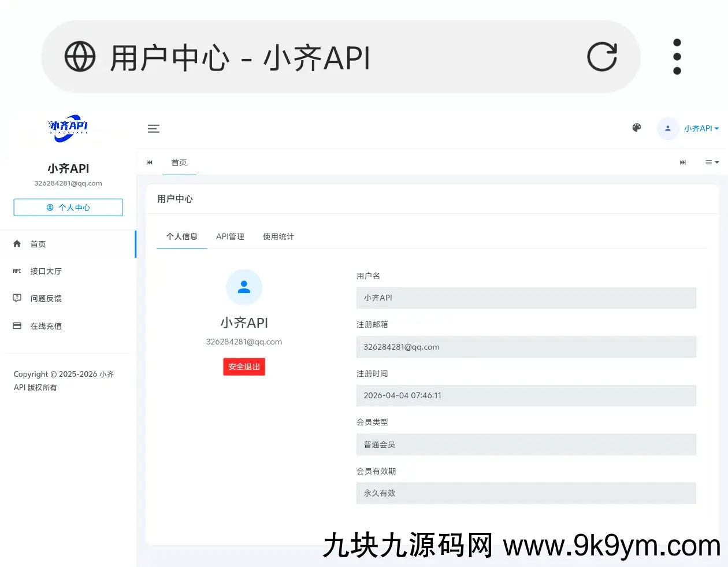This screenshot has width=728, height=567.
Task: Click the 注册邮箱 input field
Action: (x=526, y=347)
